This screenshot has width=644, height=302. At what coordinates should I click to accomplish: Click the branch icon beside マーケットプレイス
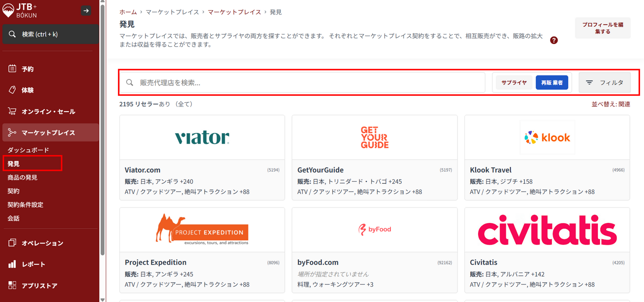pos(12,132)
